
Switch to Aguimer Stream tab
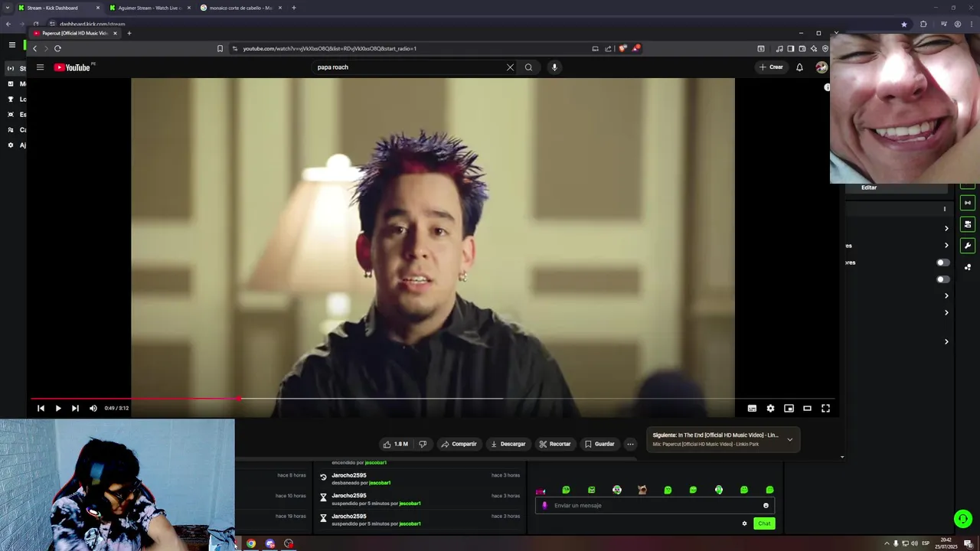pyautogui.click(x=150, y=8)
